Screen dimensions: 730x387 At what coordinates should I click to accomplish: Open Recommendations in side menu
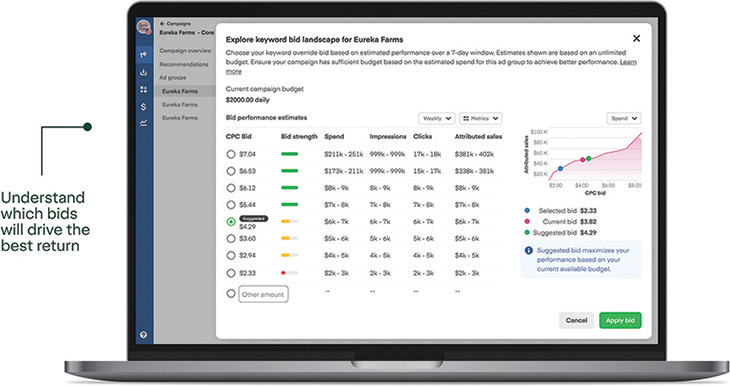pos(184,64)
